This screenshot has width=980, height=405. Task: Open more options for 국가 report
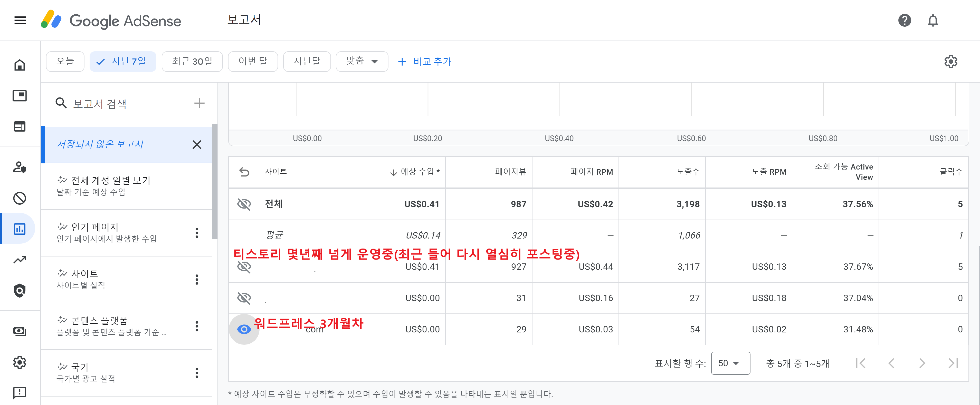pyautogui.click(x=197, y=373)
